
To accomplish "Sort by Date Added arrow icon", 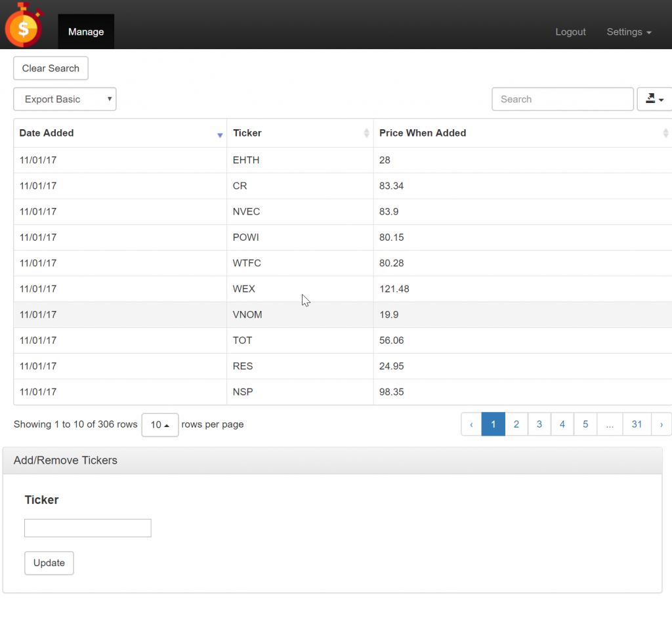I will (x=220, y=135).
